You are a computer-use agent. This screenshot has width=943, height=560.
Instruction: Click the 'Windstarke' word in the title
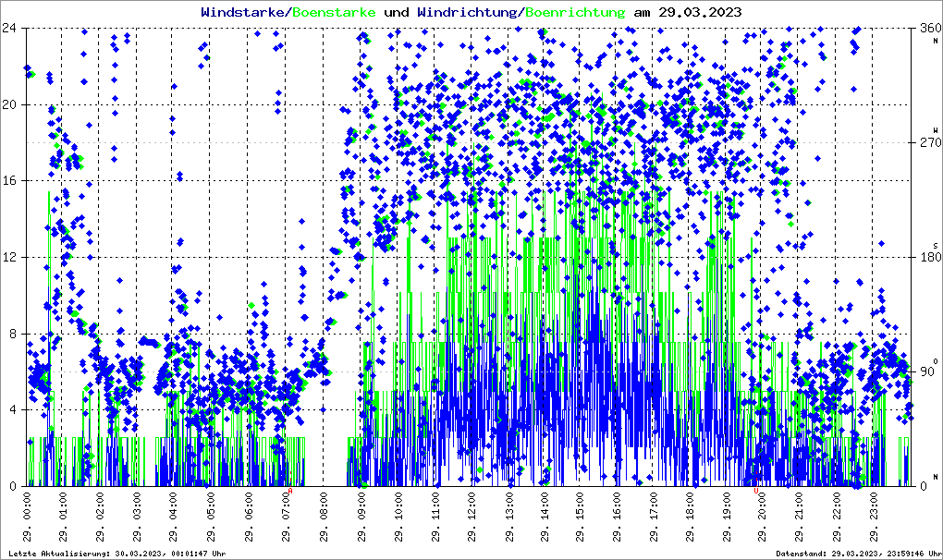(241, 12)
